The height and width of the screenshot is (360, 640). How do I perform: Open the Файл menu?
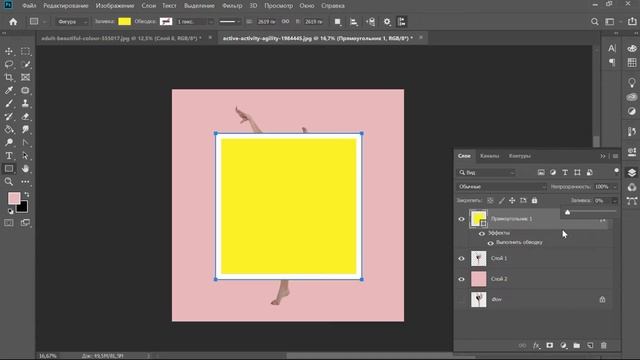[29, 6]
